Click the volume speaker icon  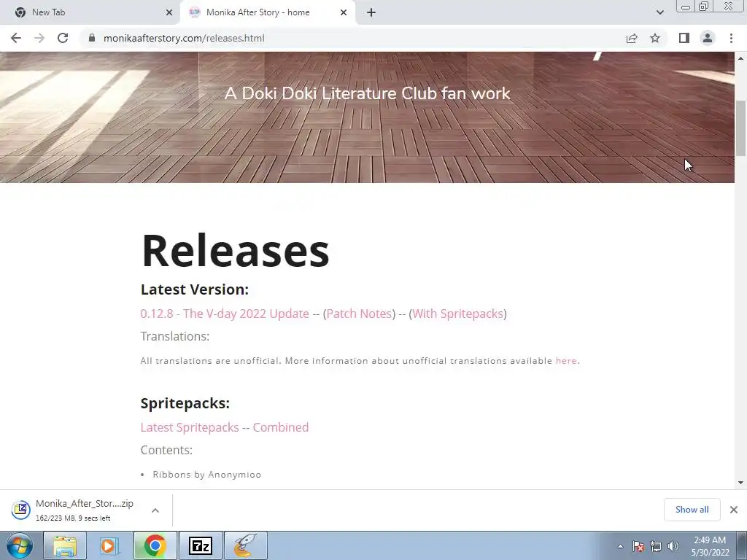coord(673,546)
